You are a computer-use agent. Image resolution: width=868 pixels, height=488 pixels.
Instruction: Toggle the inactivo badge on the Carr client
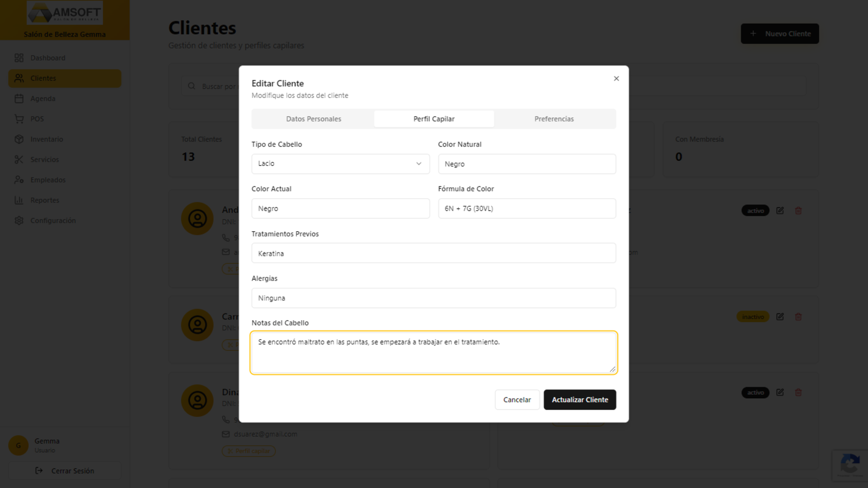pyautogui.click(x=752, y=317)
